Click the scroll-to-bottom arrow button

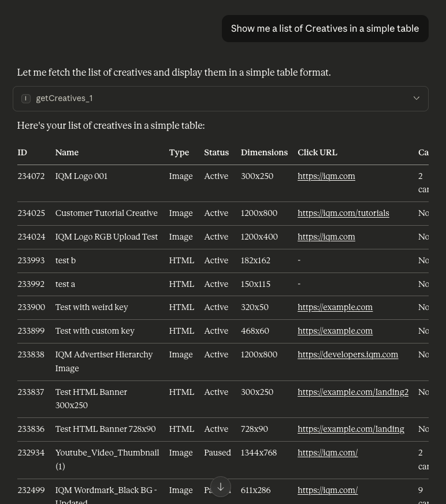[x=221, y=487]
